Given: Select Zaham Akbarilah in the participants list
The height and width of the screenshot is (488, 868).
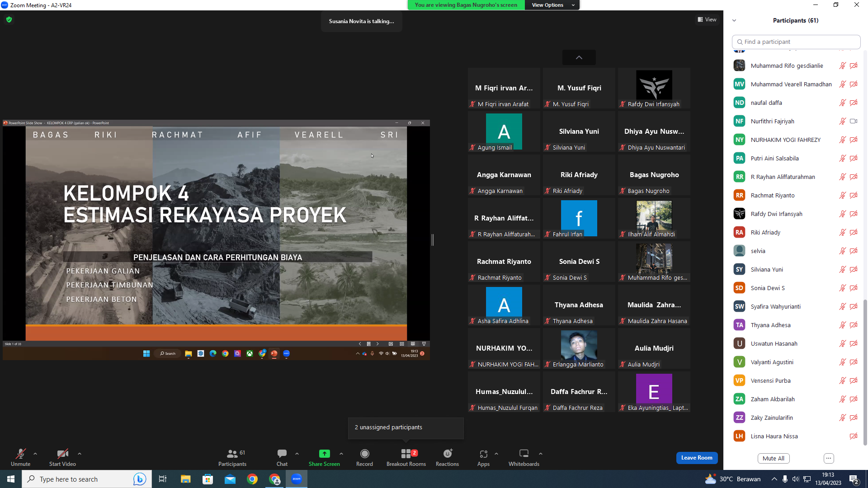Looking at the screenshot, I should (x=796, y=399).
